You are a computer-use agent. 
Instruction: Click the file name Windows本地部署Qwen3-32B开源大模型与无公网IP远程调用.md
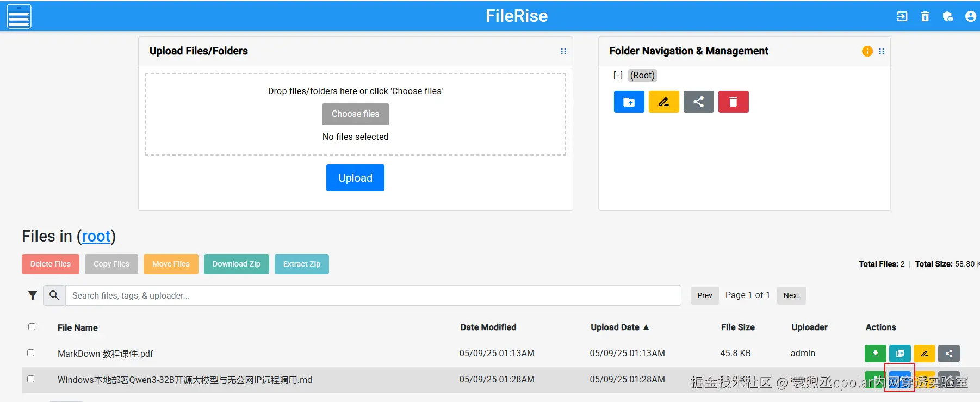pos(185,380)
